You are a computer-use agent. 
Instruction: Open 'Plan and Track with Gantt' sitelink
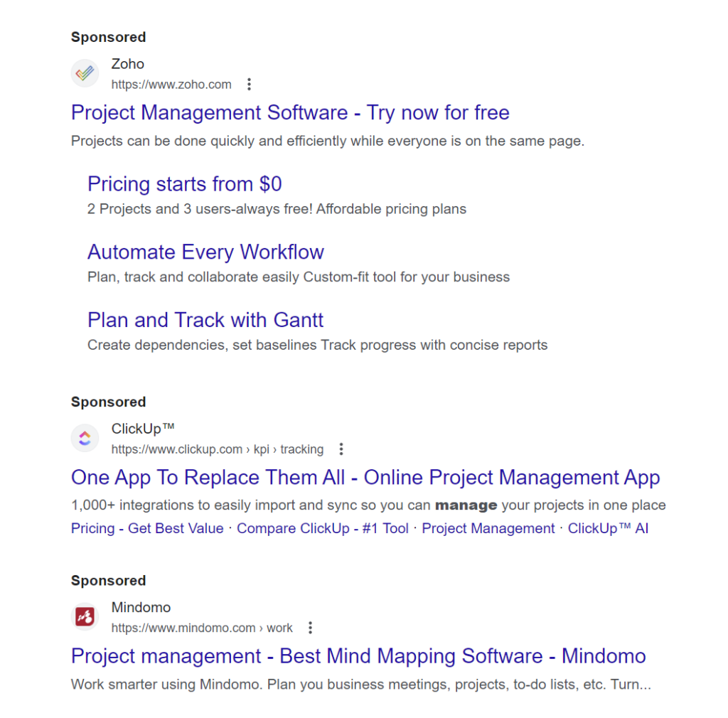pos(205,320)
